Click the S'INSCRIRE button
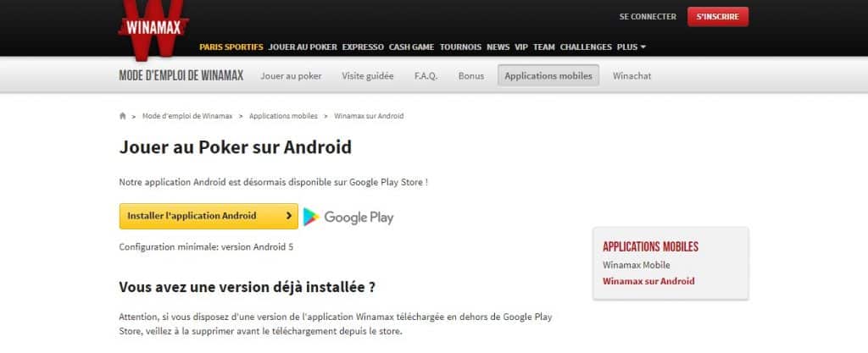 coord(718,17)
